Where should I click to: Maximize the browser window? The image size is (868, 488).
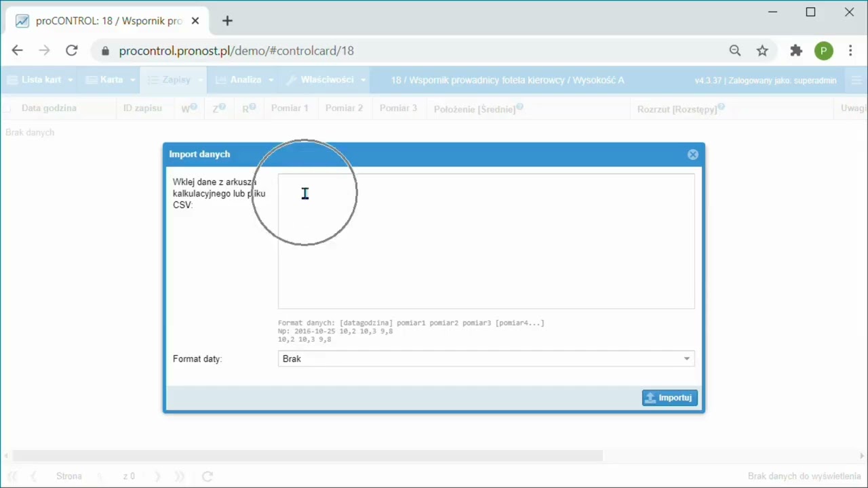point(810,12)
